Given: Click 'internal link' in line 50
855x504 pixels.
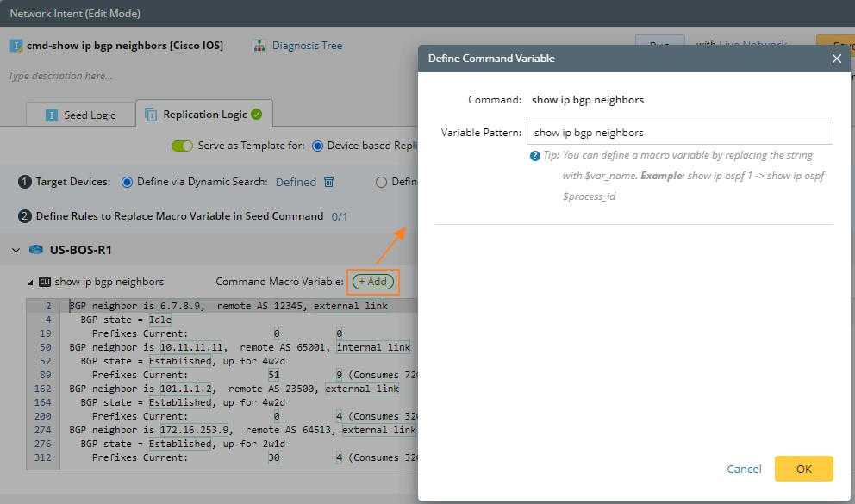Looking at the screenshot, I should click(373, 347).
